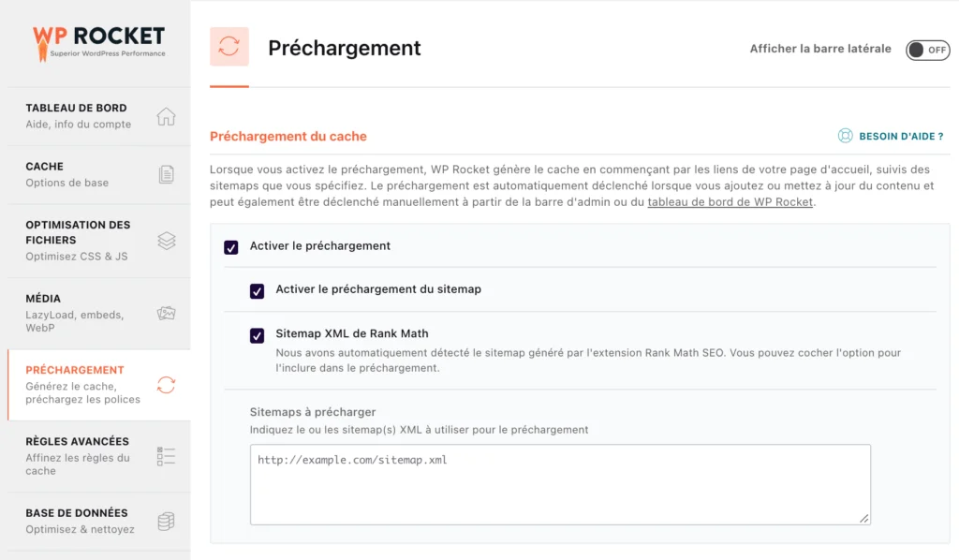Screen dimensions: 959x560
Task: Click the orange refresh icon beside Préchargement heading
Action: (x=230, y=47)
